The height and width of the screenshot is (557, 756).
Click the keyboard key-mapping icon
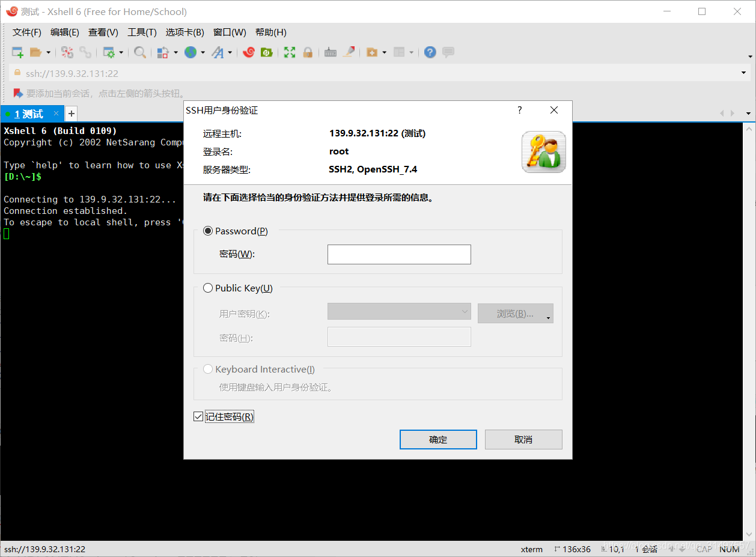click(330, 52)
